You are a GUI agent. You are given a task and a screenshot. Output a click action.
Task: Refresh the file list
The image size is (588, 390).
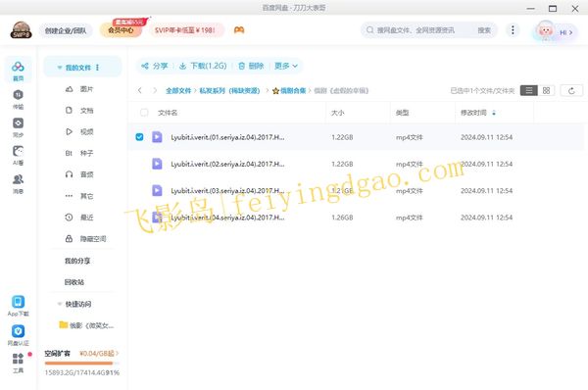point(571,90)
